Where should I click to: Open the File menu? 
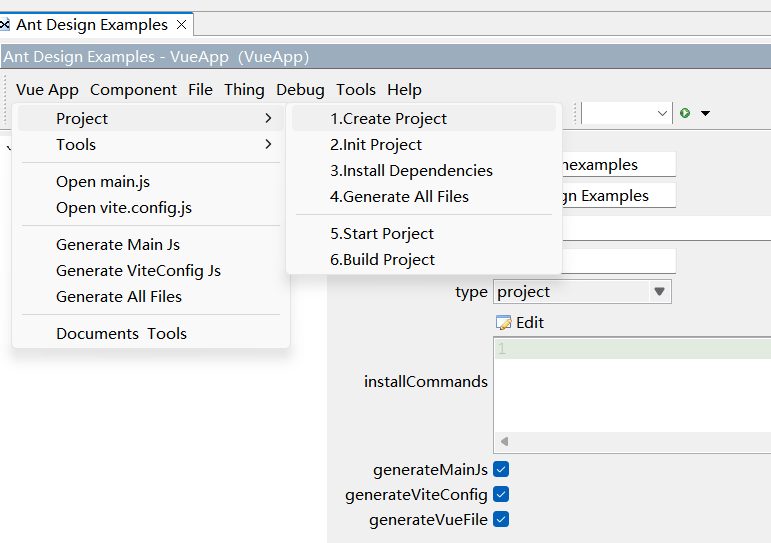(x=200, y=90)
